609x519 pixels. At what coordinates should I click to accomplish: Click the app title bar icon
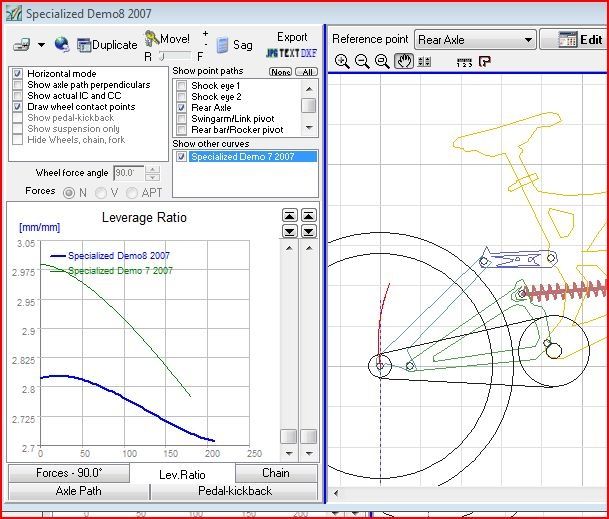pos(14,14)
